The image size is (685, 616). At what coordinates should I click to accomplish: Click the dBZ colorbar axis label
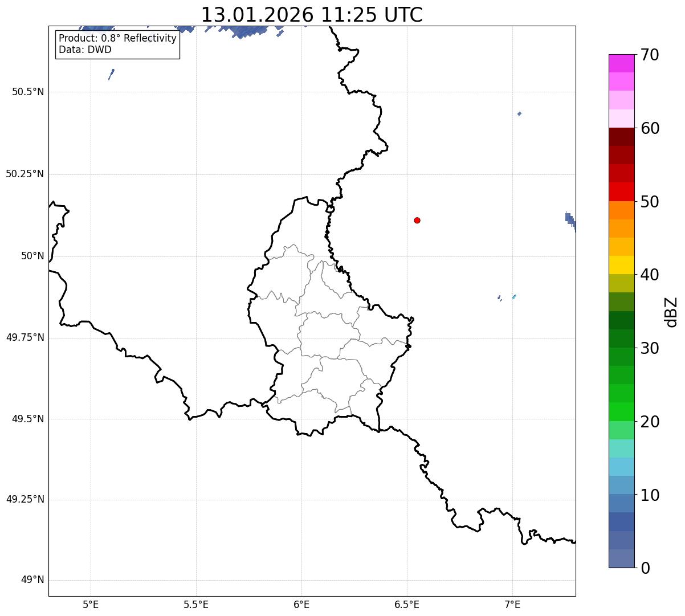click(671, 311)
